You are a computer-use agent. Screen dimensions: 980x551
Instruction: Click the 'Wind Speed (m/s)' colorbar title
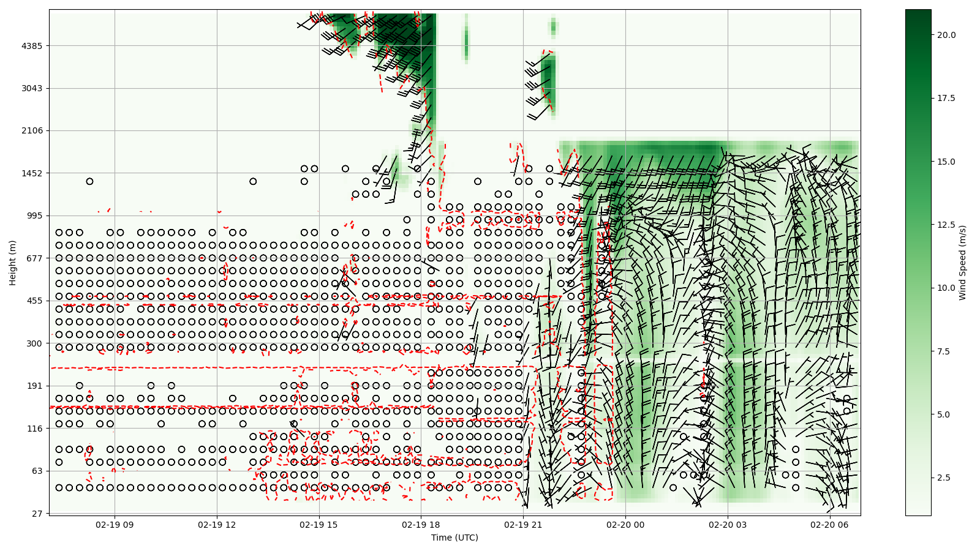coord(962,263)
